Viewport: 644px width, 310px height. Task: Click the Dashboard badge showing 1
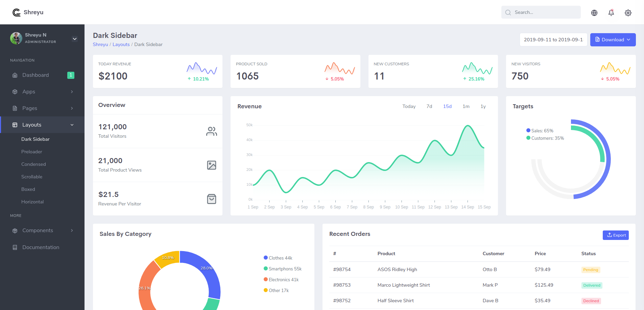pyautogui.click(x=71, y=75)
